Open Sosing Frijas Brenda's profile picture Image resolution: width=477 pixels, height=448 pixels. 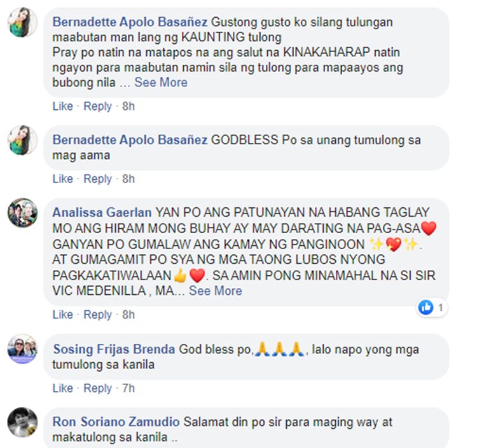point(22,349)
